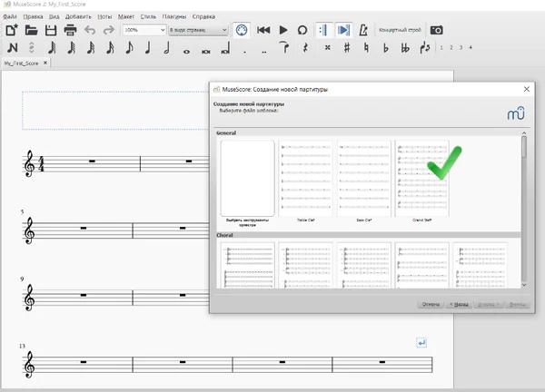Open the Правка menu
Viewport: 545px width, 392px height.
pyautogui.click(x=33, y=16)
